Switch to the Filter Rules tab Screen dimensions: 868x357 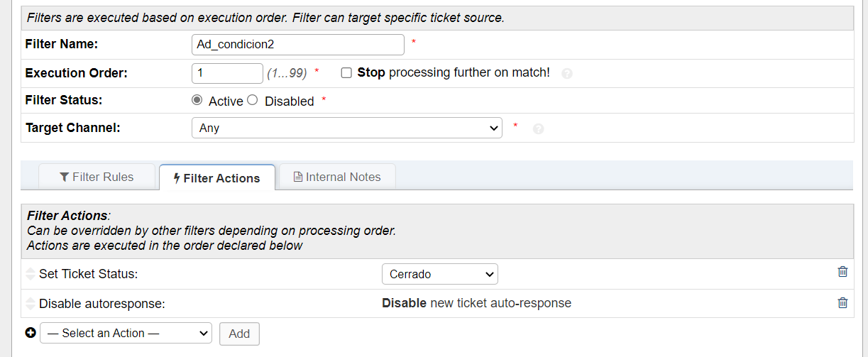[97, 177]
